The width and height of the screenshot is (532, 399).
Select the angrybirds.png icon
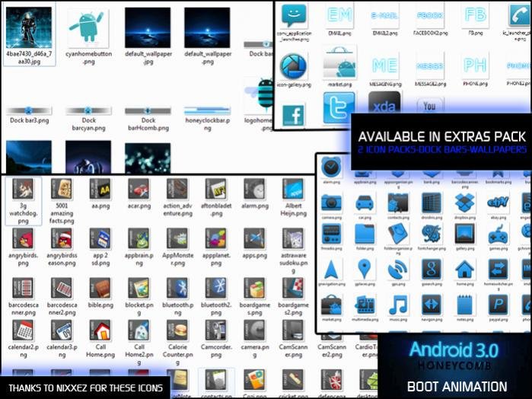(23, 238)
